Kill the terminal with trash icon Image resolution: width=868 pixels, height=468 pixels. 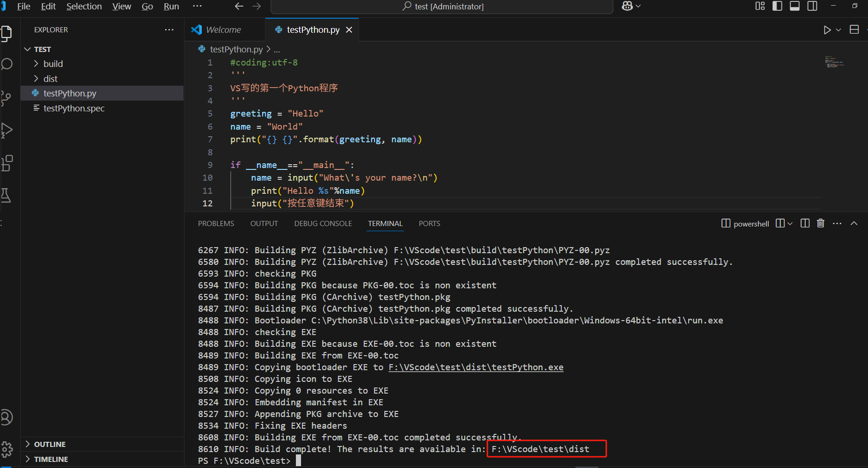[821, 223]
